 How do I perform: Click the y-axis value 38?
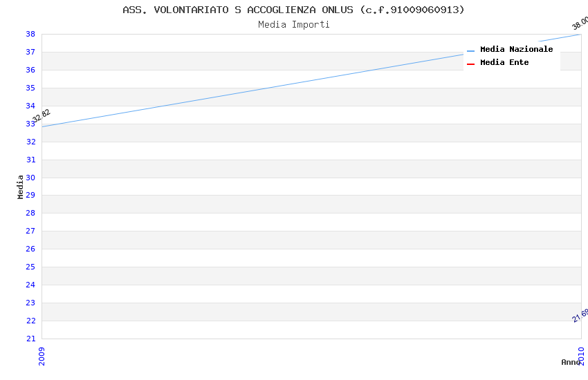point(30,34)
